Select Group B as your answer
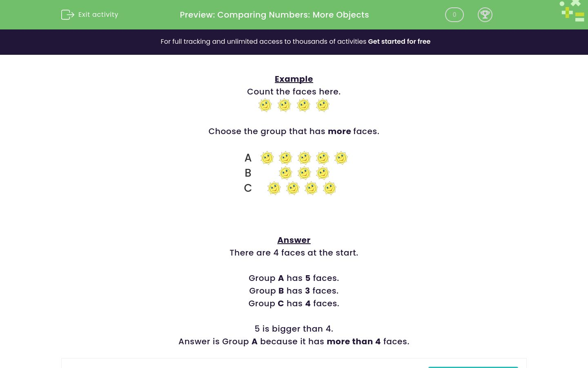The width and height of the screenshot is (588, 368). click(x=248, y=173)
